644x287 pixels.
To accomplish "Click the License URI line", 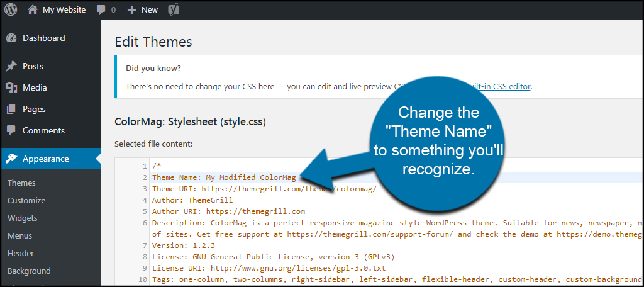I will click(269, 268).
